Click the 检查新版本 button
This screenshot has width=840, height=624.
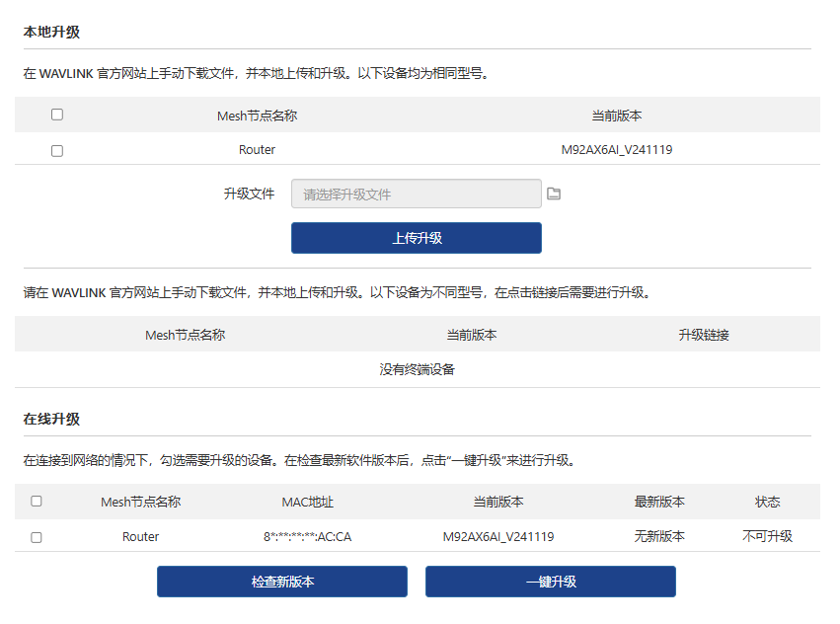pyautogui.click(x=281, y=582)
